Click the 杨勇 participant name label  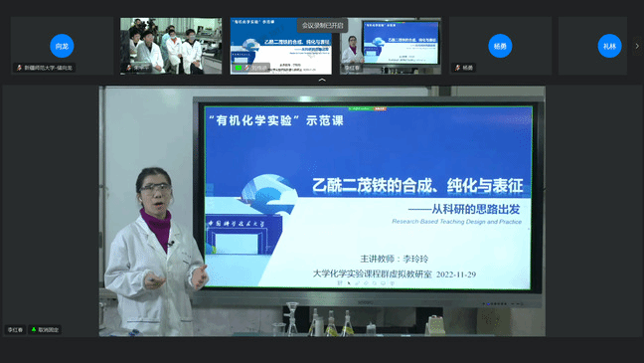[468, 68]
